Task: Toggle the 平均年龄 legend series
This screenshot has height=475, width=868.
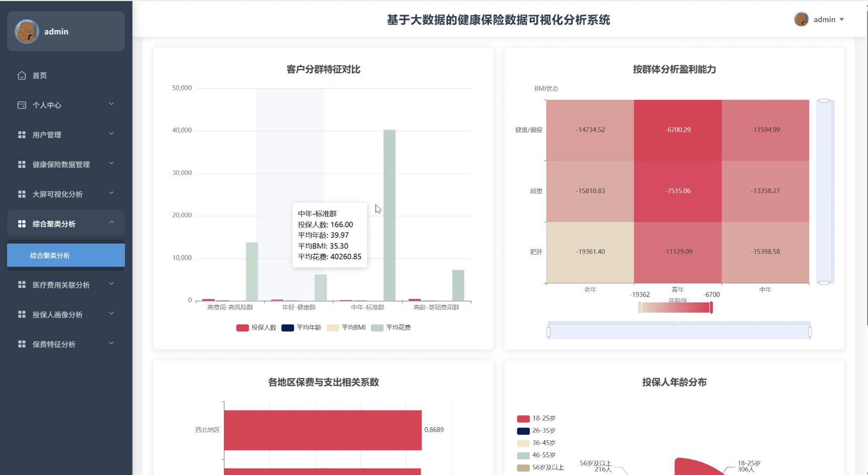Action: [x=301, y=328]
